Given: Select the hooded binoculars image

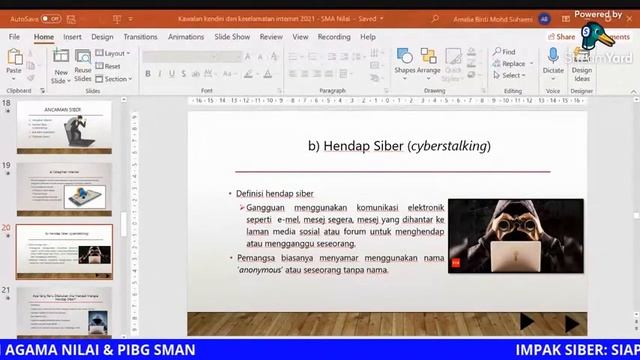Looking at the screenshot, I should tap(516, 236).
